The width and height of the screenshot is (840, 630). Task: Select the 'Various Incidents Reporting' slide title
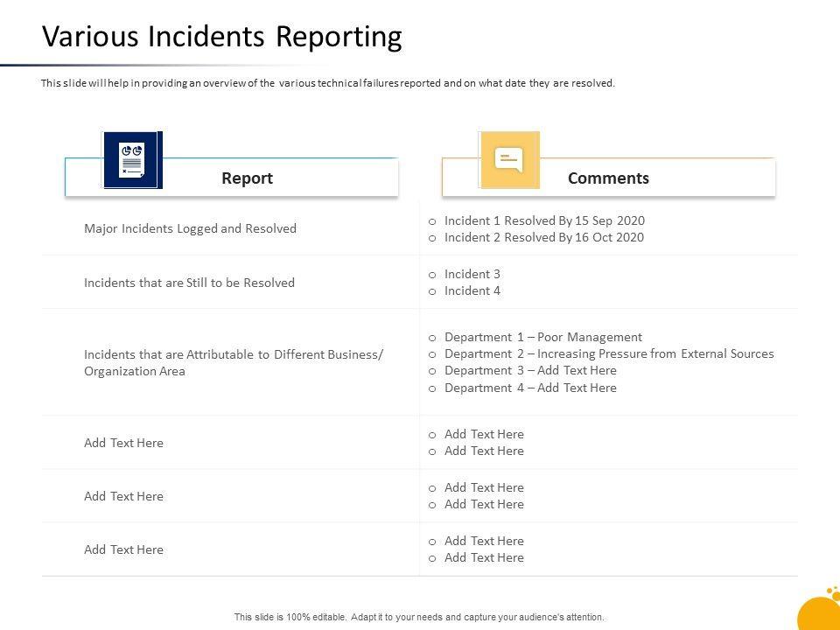[222, 38]
